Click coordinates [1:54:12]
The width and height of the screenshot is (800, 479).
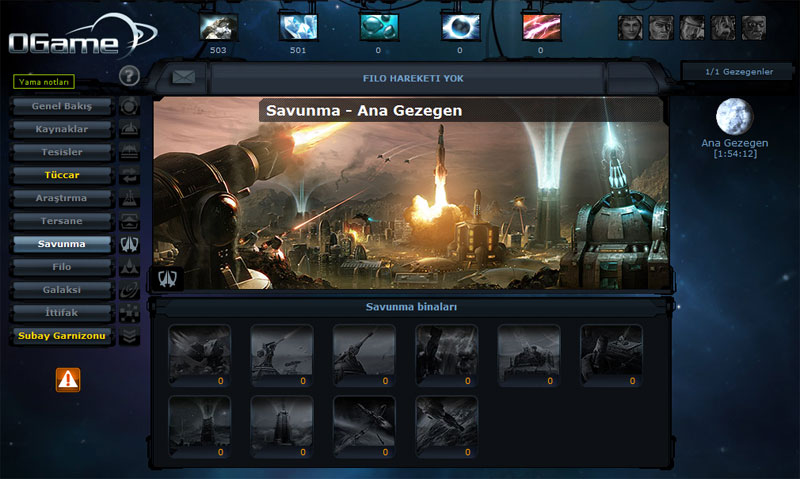(735, 154)
